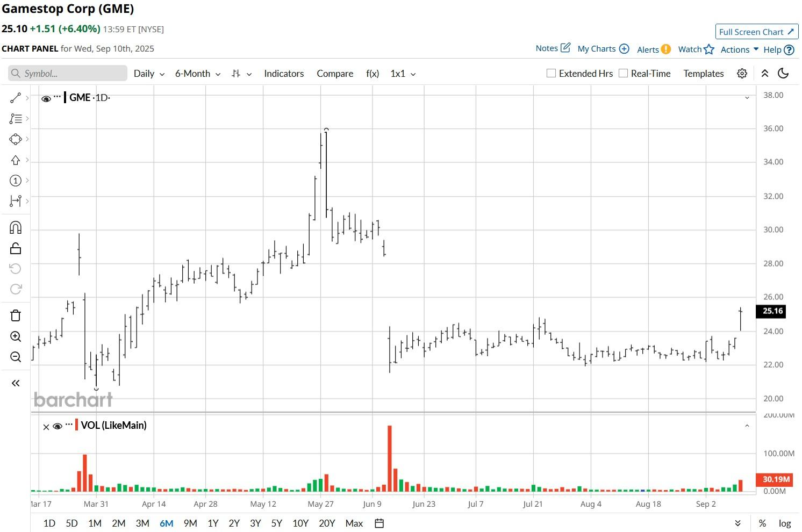Open chart settings gear

coord(742,74)
